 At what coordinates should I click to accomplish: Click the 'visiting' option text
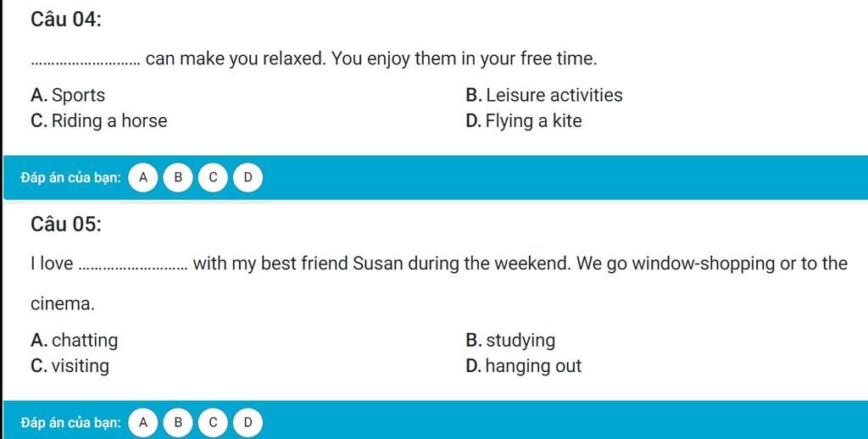[x=81, y=366]
